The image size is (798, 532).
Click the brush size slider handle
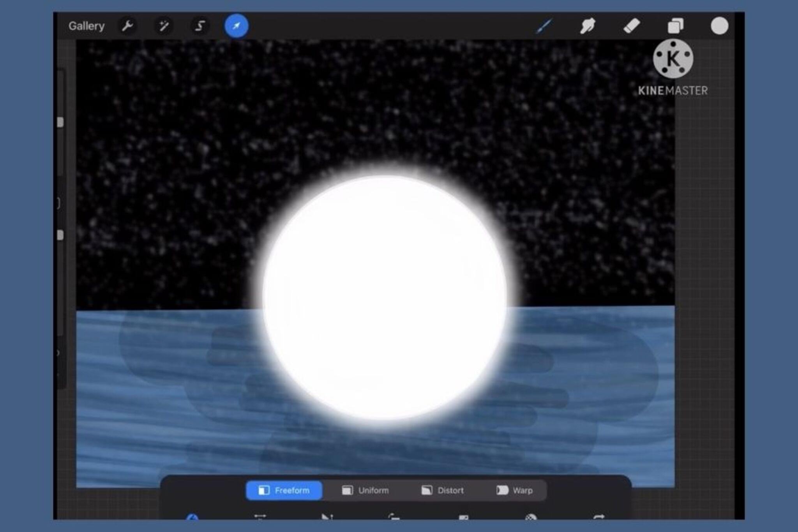coord(60,122)
